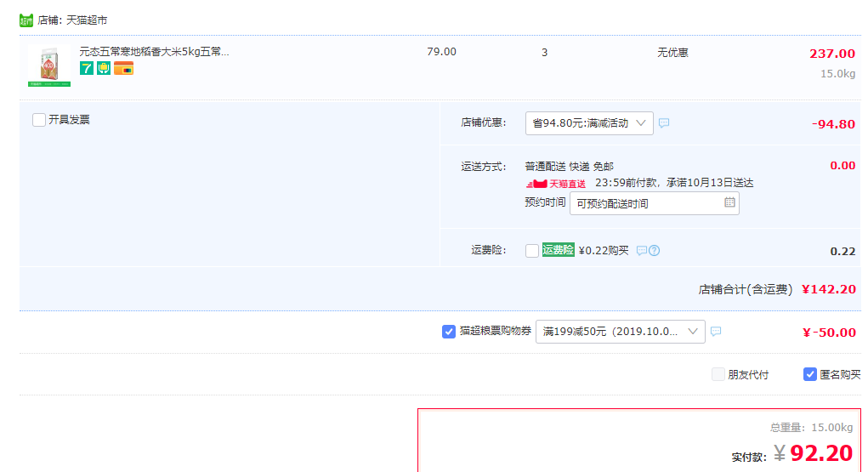Click the green 运费险 label tag

coord(558,250)
